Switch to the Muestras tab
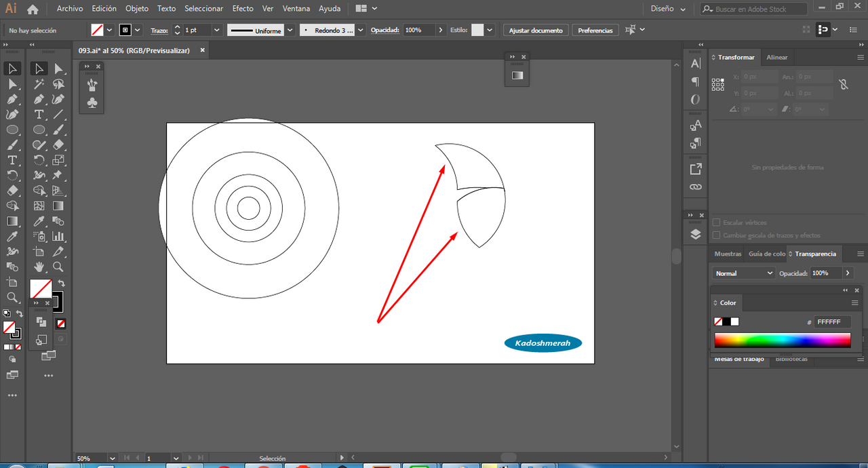The width and height of the screenshot is (868, 468). (x=728, y=254)
